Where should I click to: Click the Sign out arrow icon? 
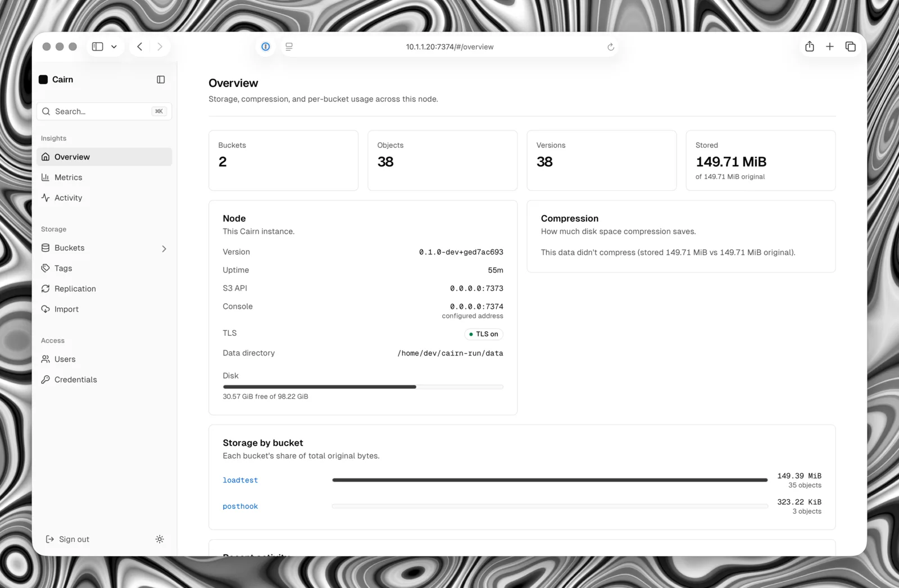pyautogui.click(x=50, y=539)
